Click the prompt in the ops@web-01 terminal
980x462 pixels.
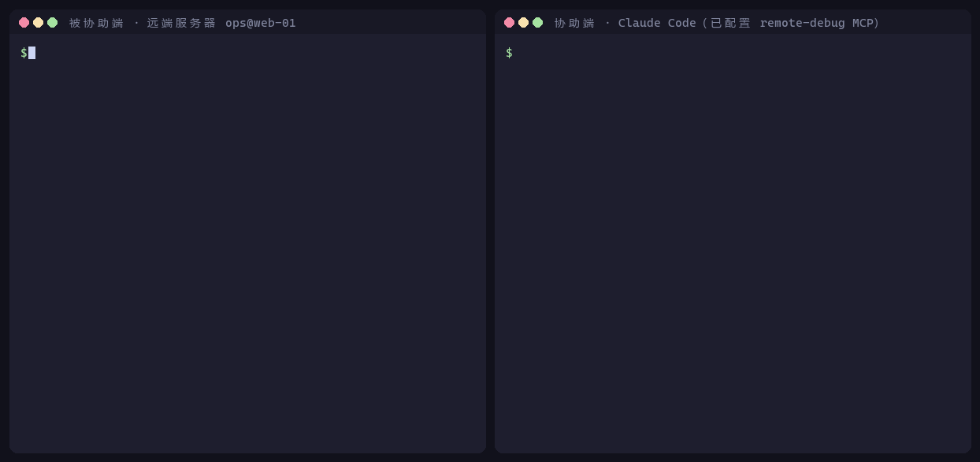click(x=24, y=53)
